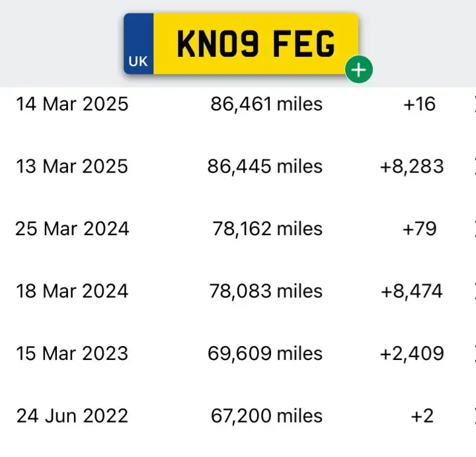Select the 86,461 miles reading

point(266,104)
